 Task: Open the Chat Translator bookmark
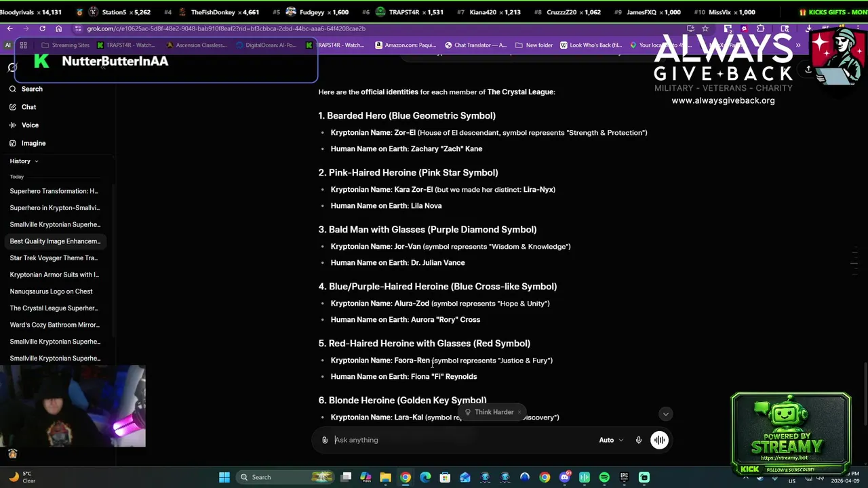[x=475, y=45]
